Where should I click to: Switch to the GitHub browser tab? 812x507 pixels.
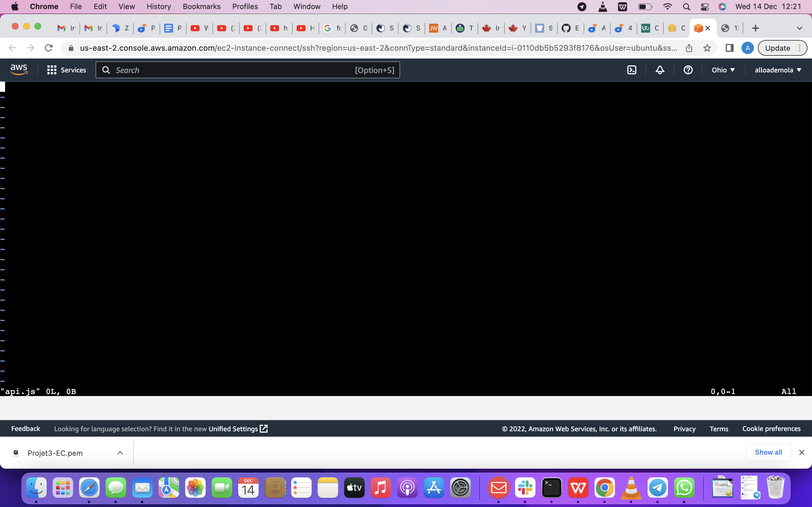(x=570, y=28)
